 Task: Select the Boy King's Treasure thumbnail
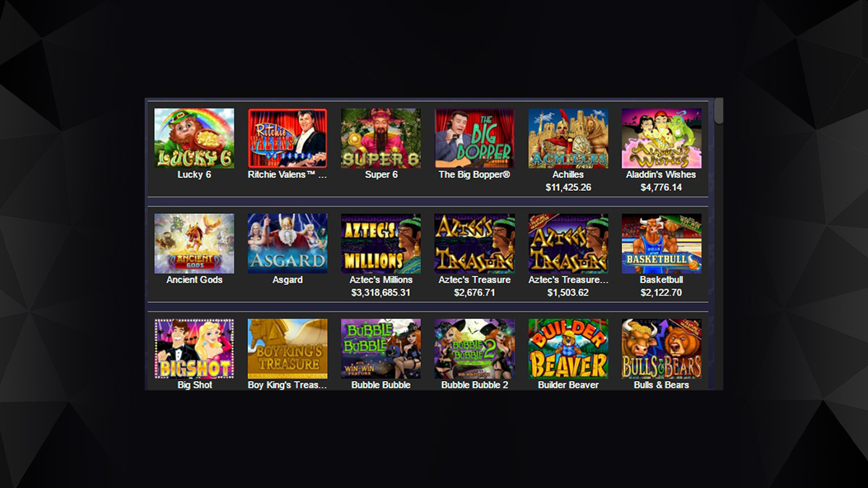pyautogui.click(x=288, y=349)
